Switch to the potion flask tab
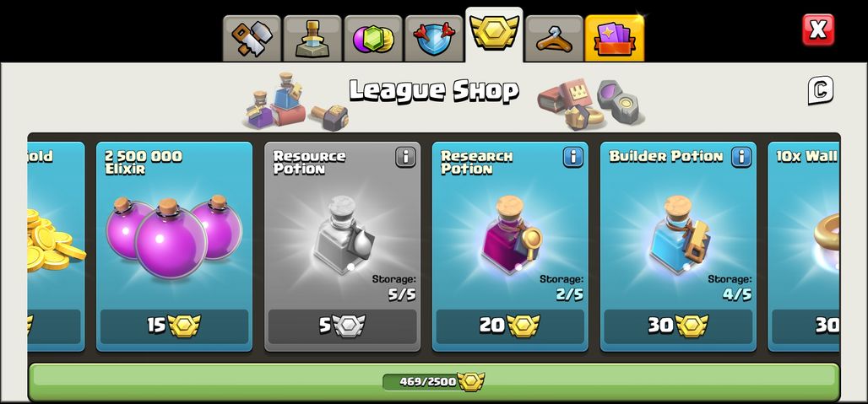868x404 pixels. point(312,39)
